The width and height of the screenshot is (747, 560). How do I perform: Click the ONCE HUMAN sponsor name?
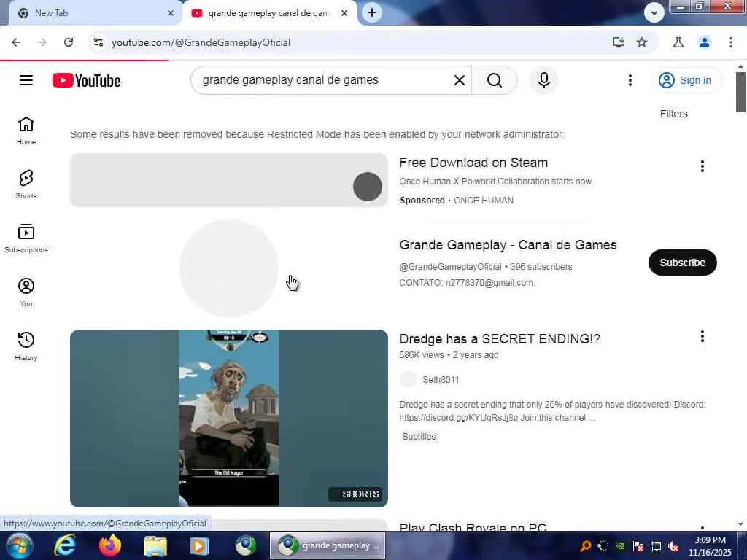coord(484,201)
